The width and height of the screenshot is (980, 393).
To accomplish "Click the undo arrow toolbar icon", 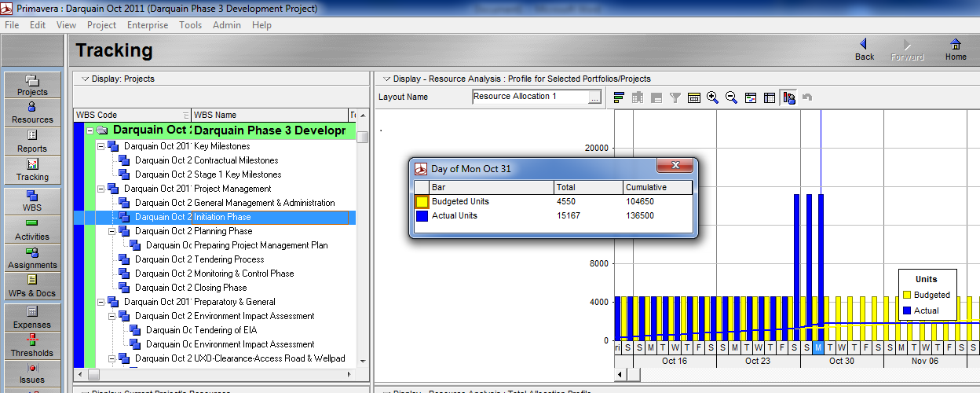I will click(806, 97).
